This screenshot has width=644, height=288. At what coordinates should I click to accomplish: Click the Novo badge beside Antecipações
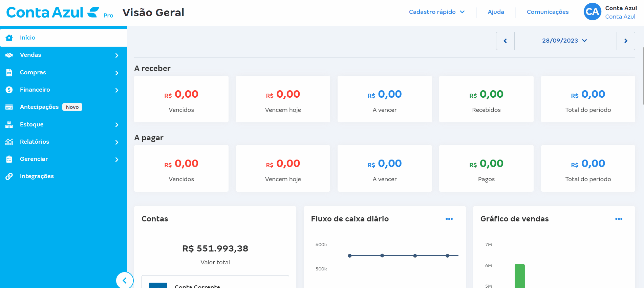pos(72,107)
